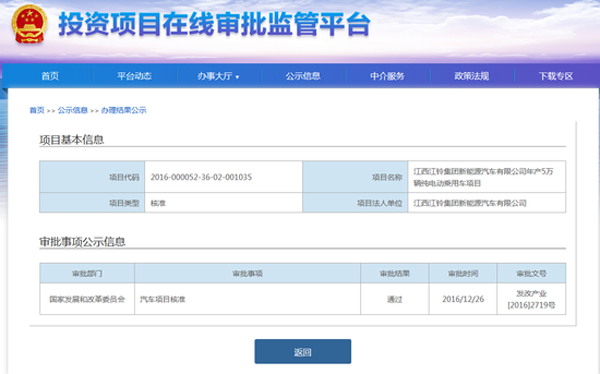600x374 pixels.
Task: Expand the 办事大厅 dropdown arrow
Action: click(237, 77)
